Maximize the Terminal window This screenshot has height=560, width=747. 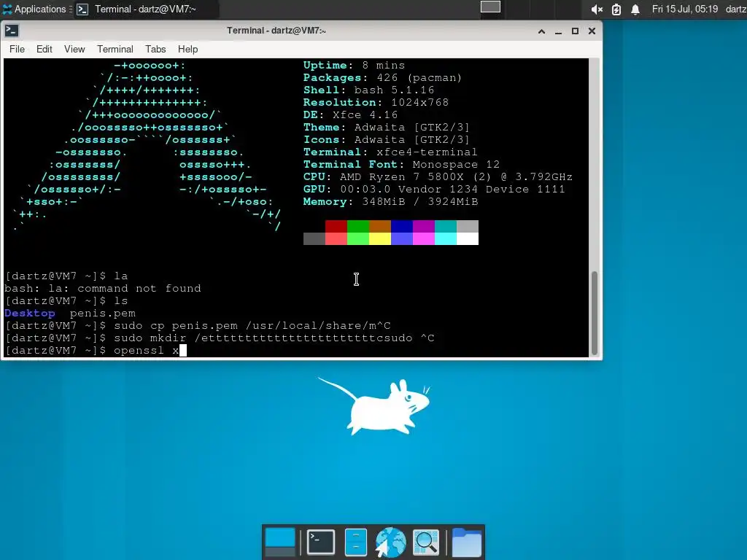pyautogui.click(x=575, y=31)
